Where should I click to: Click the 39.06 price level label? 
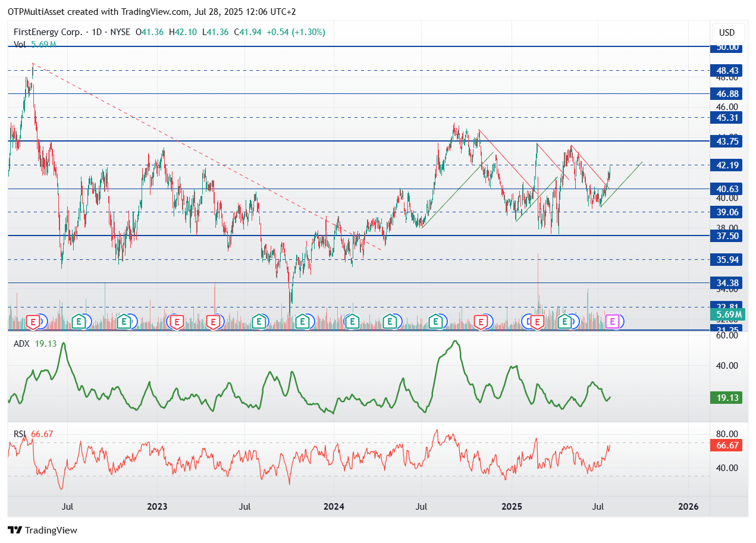point(726,212)
